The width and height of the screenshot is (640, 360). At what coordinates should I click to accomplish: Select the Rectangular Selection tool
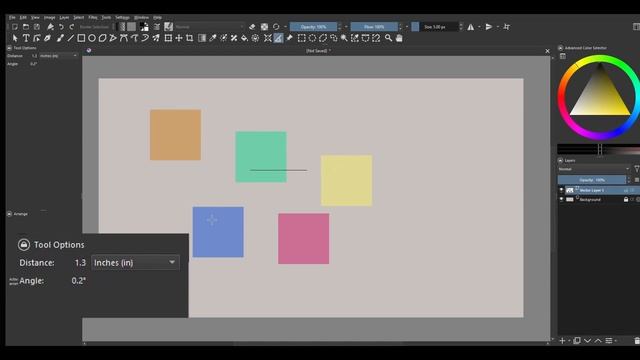point(302,38)
